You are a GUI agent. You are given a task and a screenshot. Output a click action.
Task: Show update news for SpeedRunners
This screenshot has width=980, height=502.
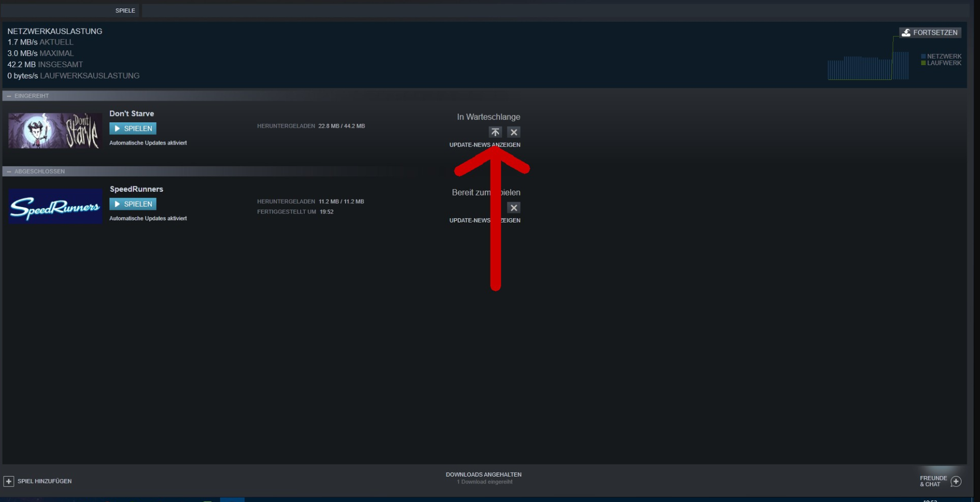485,220
